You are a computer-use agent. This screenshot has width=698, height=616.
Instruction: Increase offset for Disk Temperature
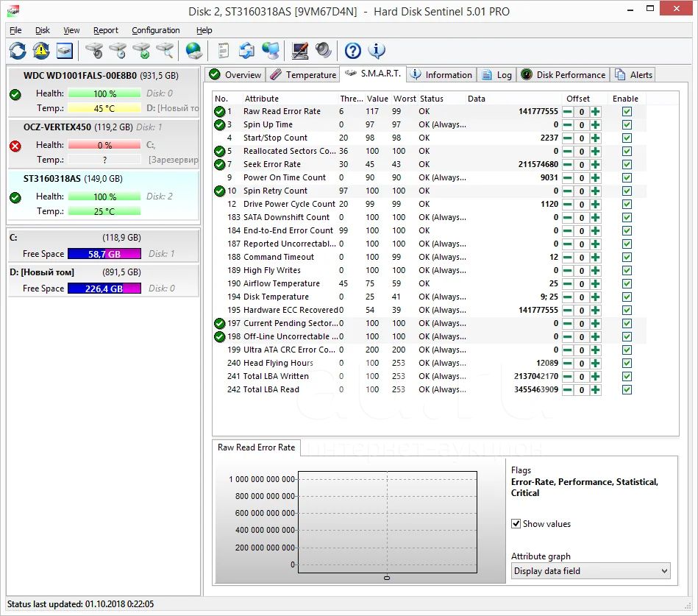tap(596, 297)
